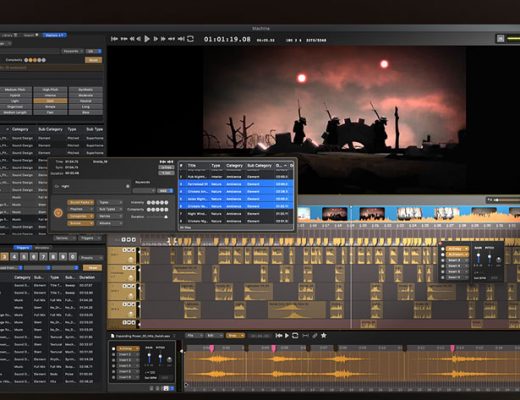The width and height of the screenshot is (520, 400).
Task: Select trigger pad number 3
Action: pyautogui.click(x=4, y=257)
